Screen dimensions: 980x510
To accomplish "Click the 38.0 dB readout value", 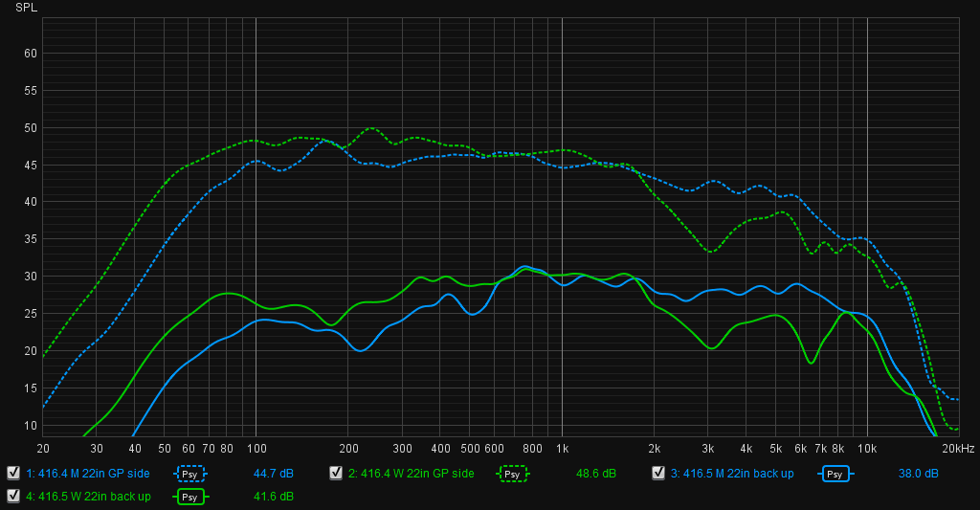I will coord(918,474).
